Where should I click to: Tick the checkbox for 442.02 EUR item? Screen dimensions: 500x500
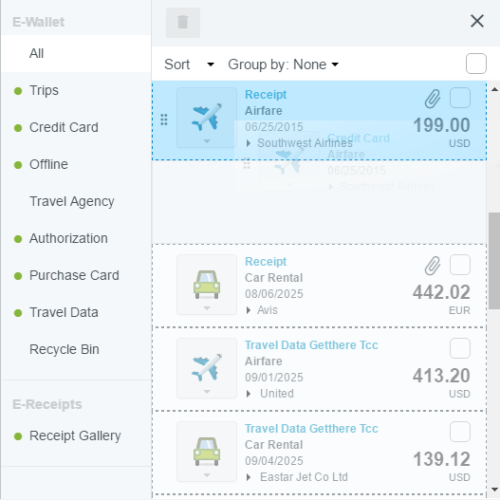coord(460,265)
